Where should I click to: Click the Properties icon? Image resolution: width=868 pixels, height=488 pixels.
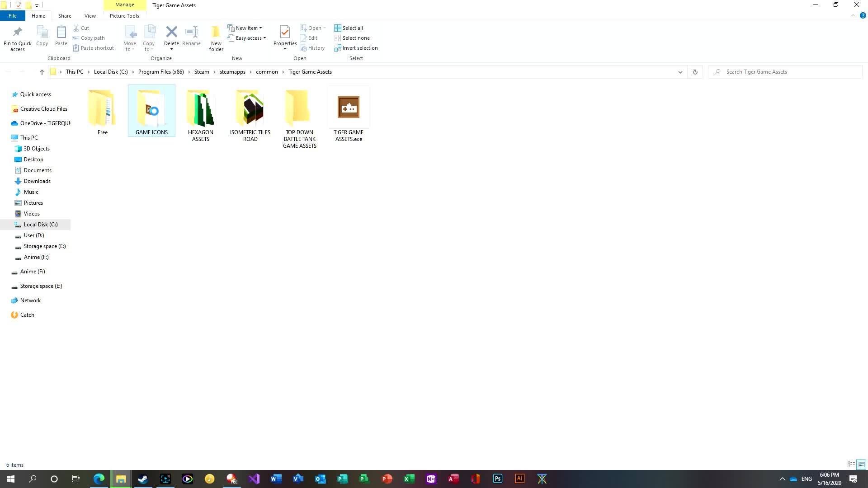pos(285,32)
